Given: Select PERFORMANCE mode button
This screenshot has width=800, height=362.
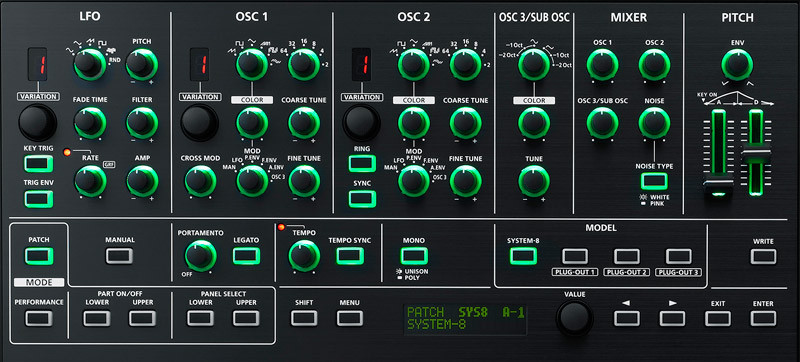Looking at the screenshot, I should click(39, 318).
